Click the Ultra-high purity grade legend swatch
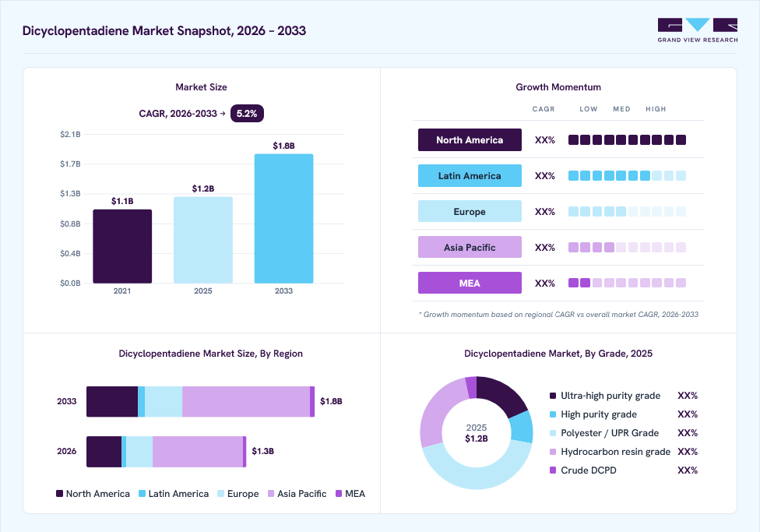760x532 pixels. 553,396
